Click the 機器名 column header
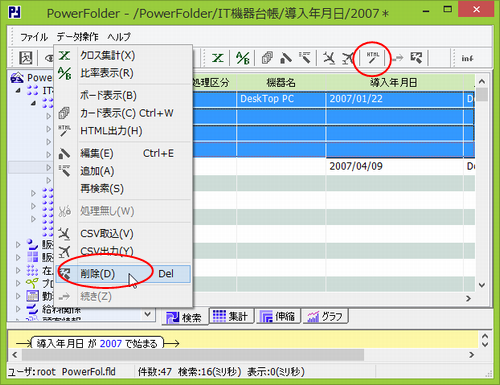500x385 pixels. [x=281, y=82]
